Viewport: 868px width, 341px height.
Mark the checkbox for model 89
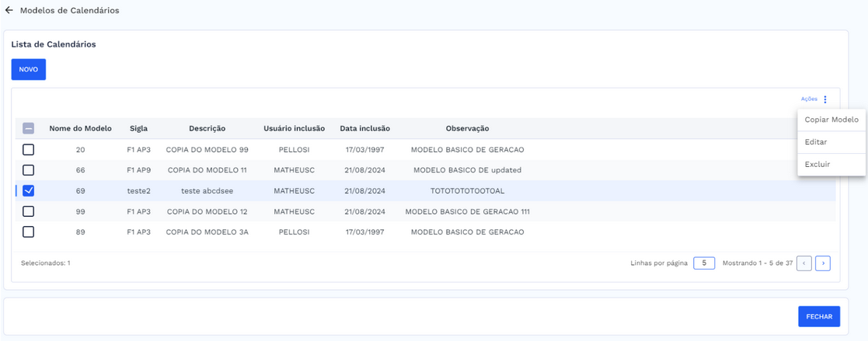pos(29,231)
